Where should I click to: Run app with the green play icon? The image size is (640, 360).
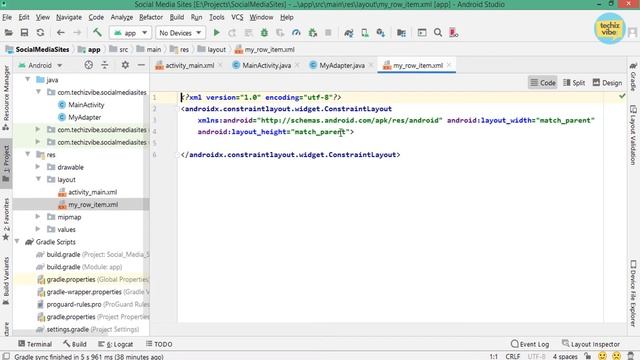pyautogui.click(x=216, y=33)
